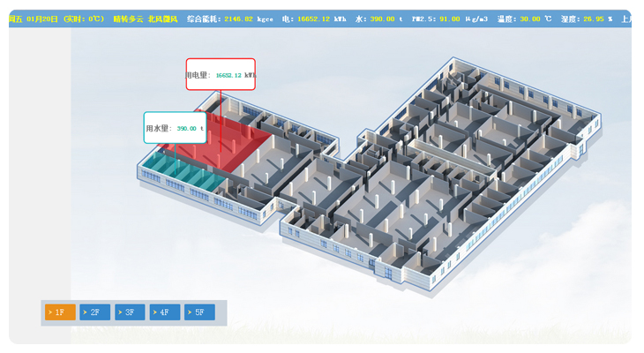644x353 pixels.
Task: Click the 综合能耗 reading in top bar
Action: pos(230,18)
